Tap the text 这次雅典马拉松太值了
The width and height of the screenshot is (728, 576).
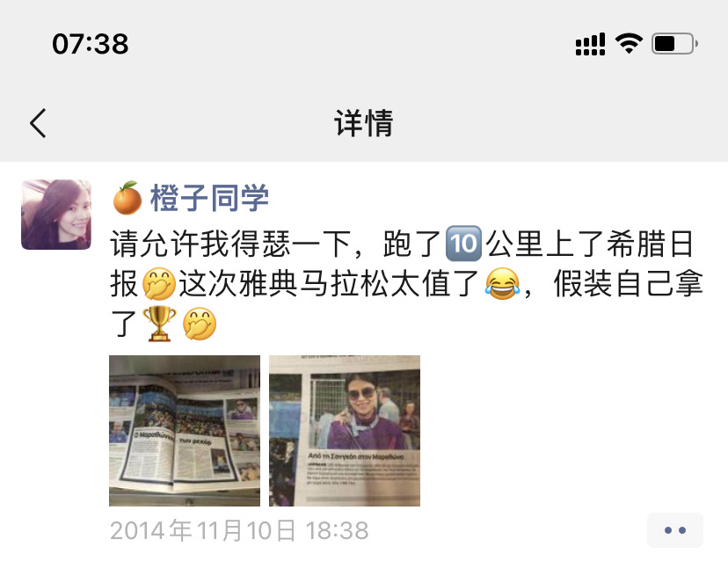coord(329,283)
